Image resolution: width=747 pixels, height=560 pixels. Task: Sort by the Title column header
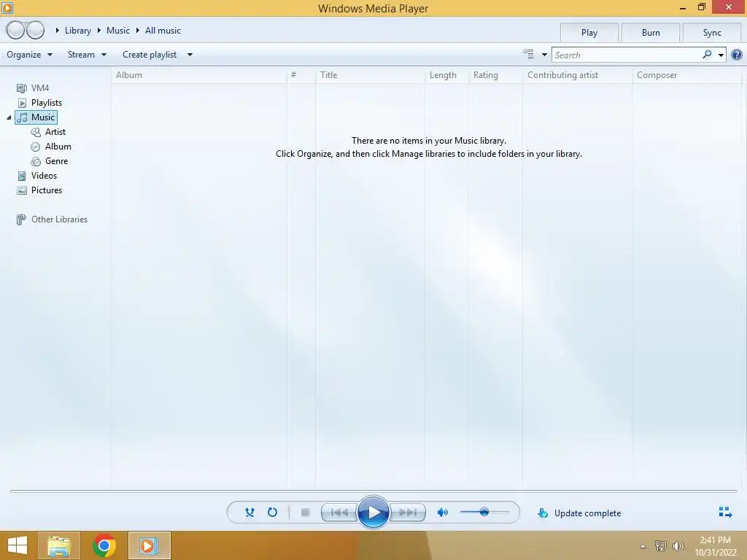[370, 75]
